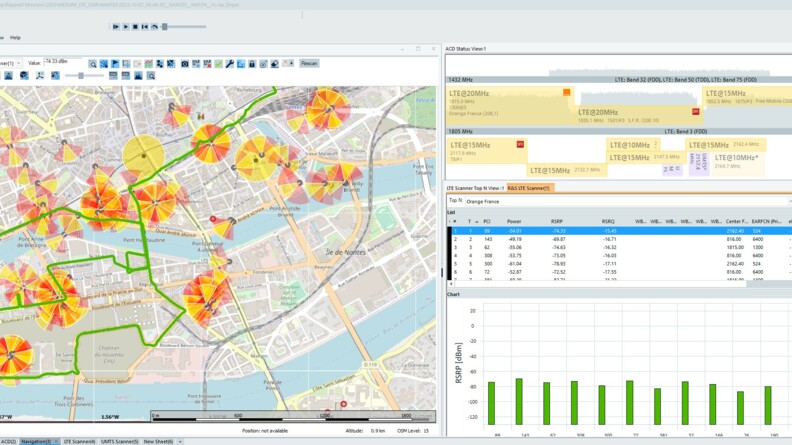Viewport: 792px width, 445px height.
Task: Click the green checkmark icon
Action: (219, 64)
